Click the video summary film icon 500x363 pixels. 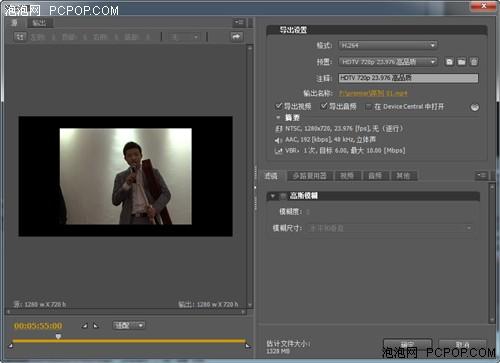click(279, 129)
